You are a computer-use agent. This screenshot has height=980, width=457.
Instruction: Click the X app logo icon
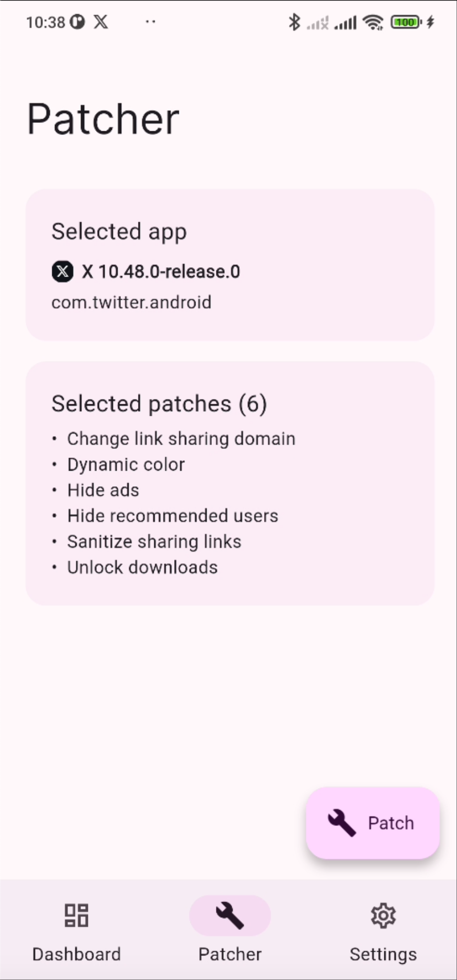(x=63, y=271)
